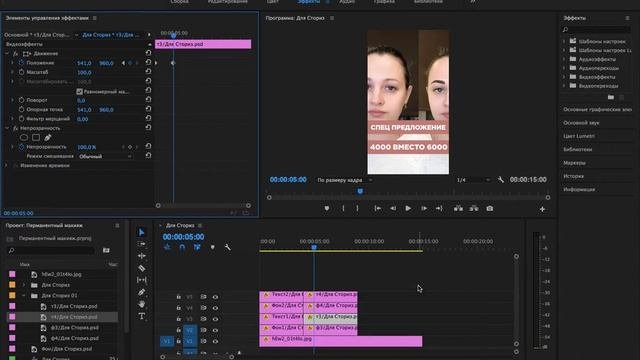Go to In point in Program monitor
The height and width of the screenshot is (360, 640).
coord(378,209)
